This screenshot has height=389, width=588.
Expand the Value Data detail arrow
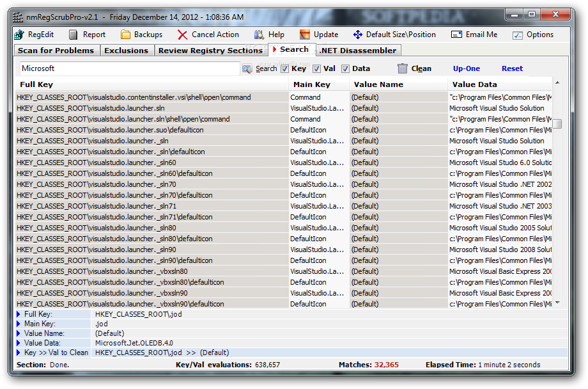click(18, 343)
